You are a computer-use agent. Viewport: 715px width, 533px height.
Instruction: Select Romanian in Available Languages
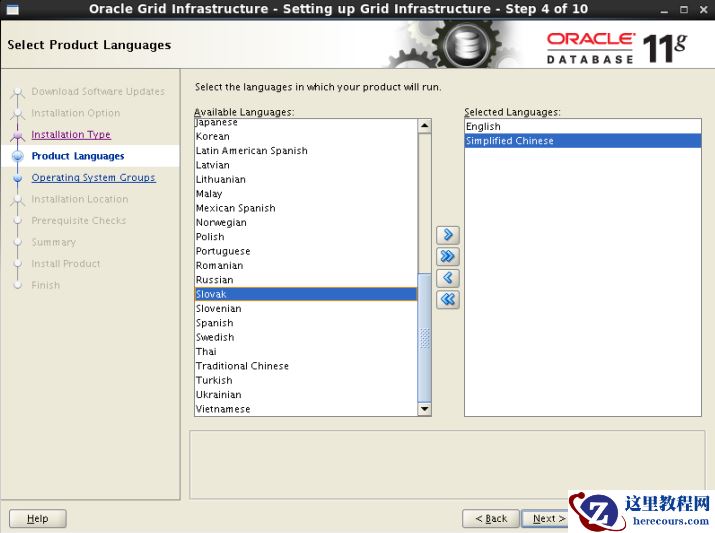click(x=306, y=265)
